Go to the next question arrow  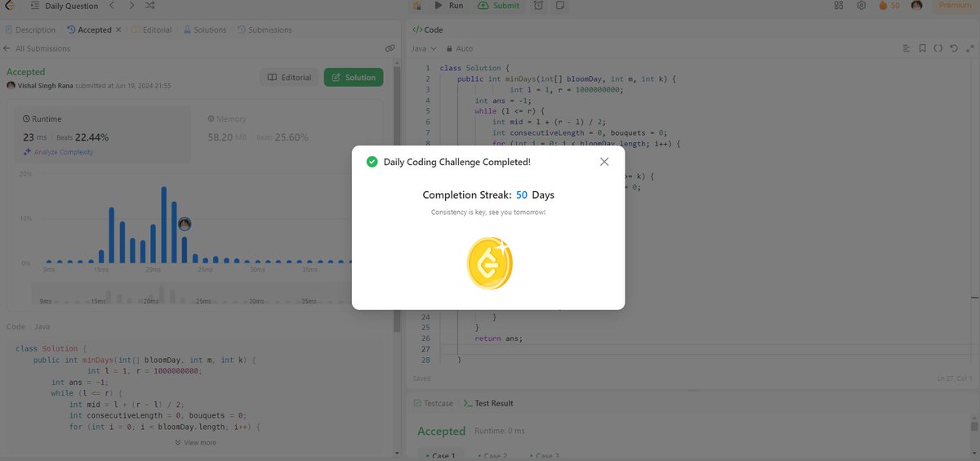coord(131,6)
